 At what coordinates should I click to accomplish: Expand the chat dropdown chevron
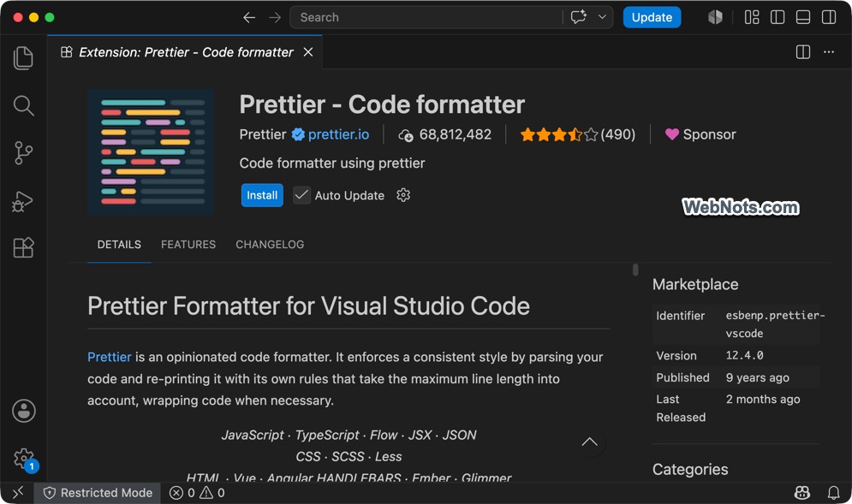tap(602, 17)
